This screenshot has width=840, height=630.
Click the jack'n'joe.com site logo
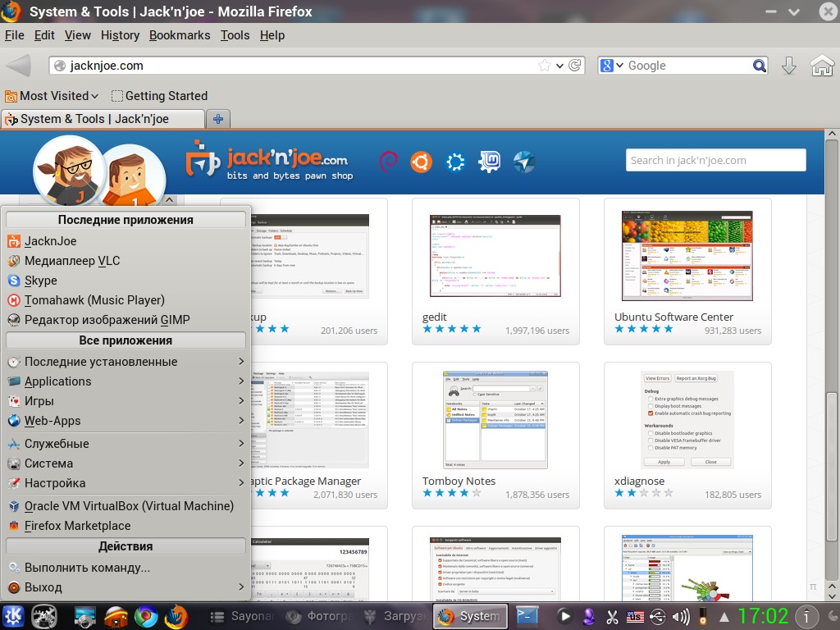269,163
